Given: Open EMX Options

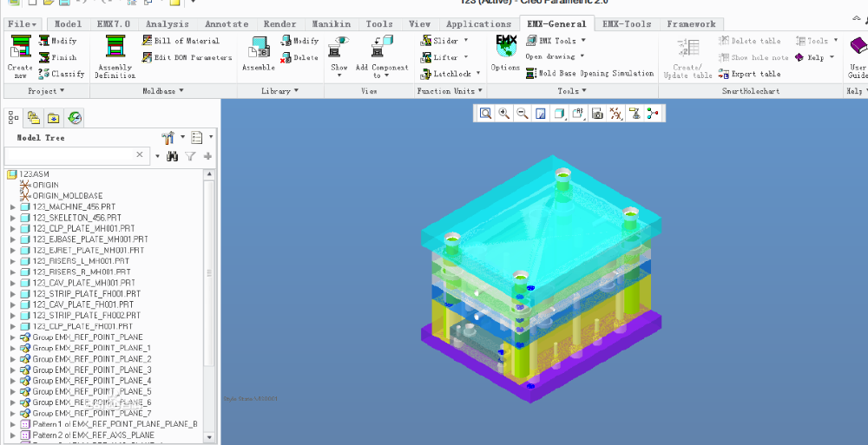Looking at the screenshot, I should coord(505,53).
